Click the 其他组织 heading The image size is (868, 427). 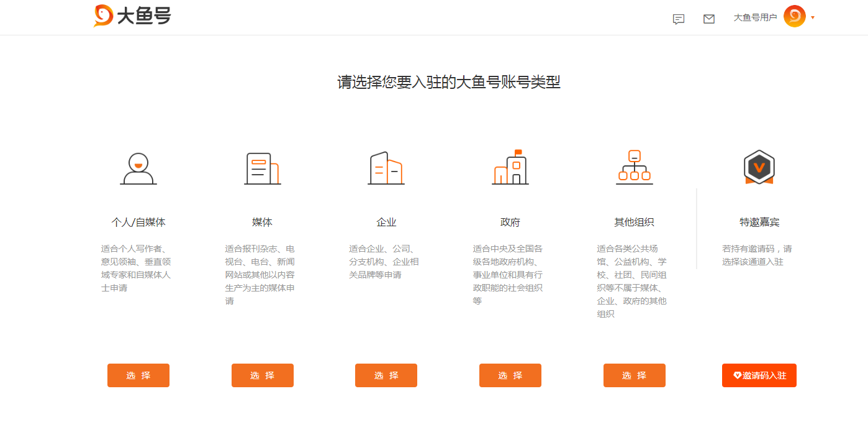635,222
